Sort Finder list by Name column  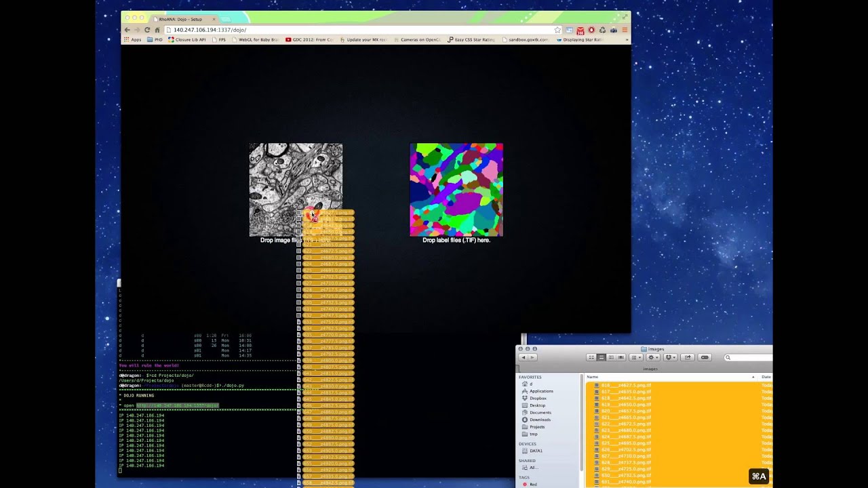670,377
